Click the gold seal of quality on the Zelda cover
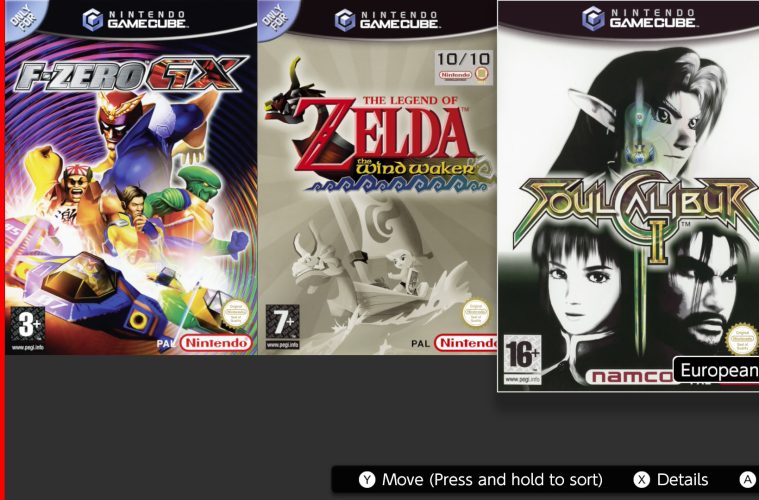The image size is (759, 500). pos(476,314)
